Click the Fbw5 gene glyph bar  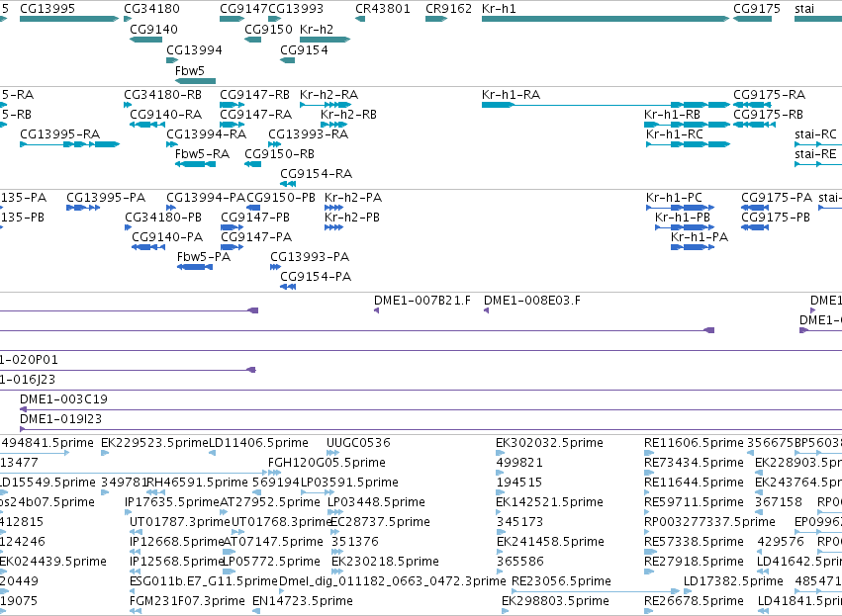196,81
